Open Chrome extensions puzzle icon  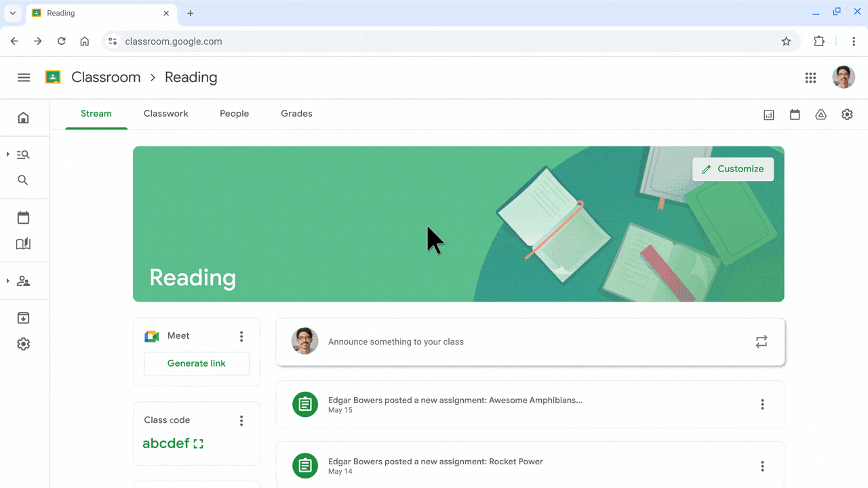tap(819, 41)
